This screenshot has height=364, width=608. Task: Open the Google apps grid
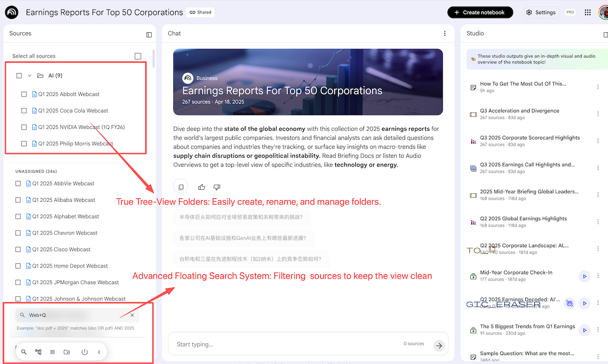[588, 12]
